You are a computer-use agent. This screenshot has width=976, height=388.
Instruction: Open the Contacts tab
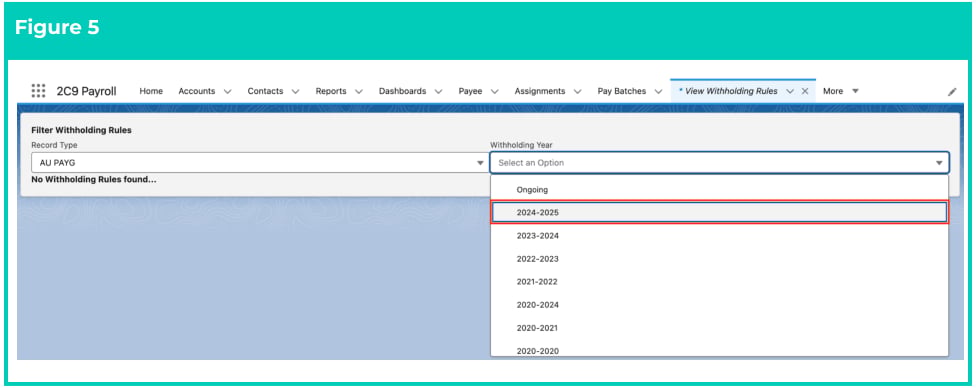265,91
